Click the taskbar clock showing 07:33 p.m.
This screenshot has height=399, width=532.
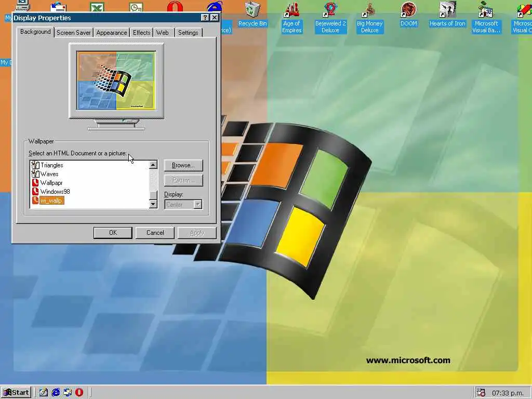[x=507, y=393]
